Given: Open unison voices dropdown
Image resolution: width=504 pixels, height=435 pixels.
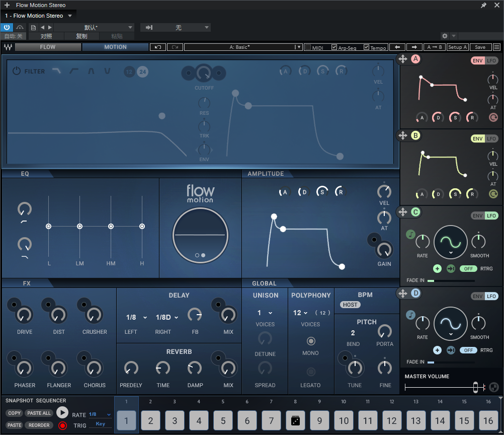Looking at the screenshot, I should coord(265,313).
